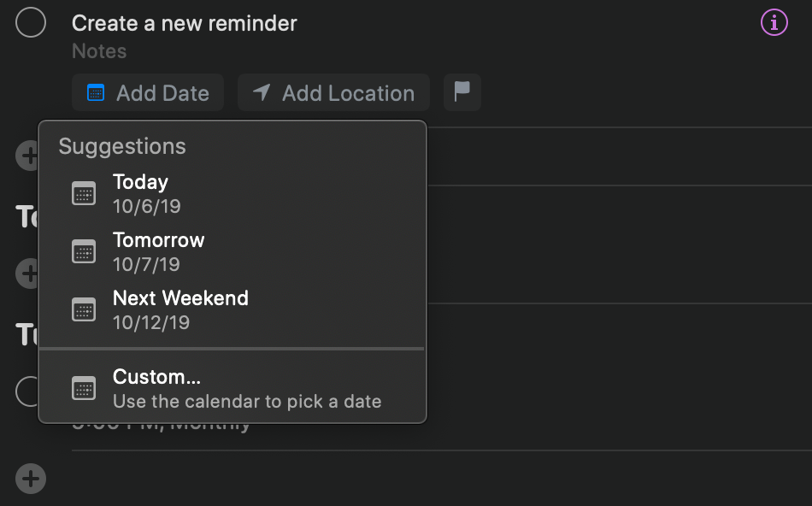Image resolution: width=812 pixels, height=506 pixels.
Task: Click the Notes field
Action: (x=99, y=51)
